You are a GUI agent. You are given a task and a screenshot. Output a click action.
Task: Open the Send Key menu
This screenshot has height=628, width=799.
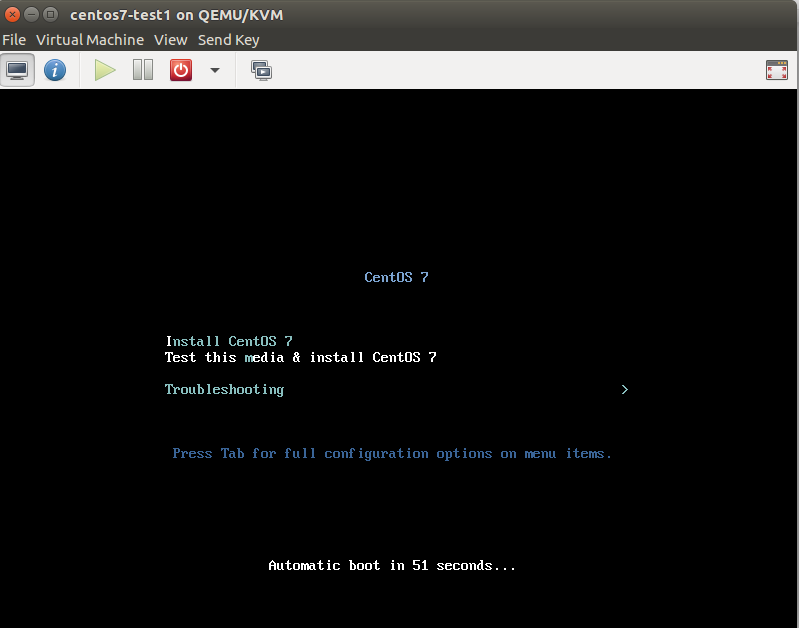pyautogui.click(x=228, y=40)
